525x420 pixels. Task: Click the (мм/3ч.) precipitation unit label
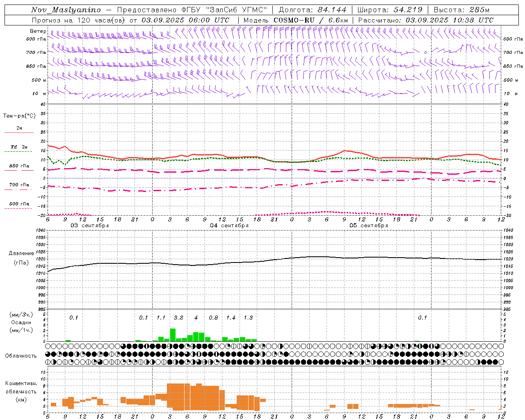[21, 315]
